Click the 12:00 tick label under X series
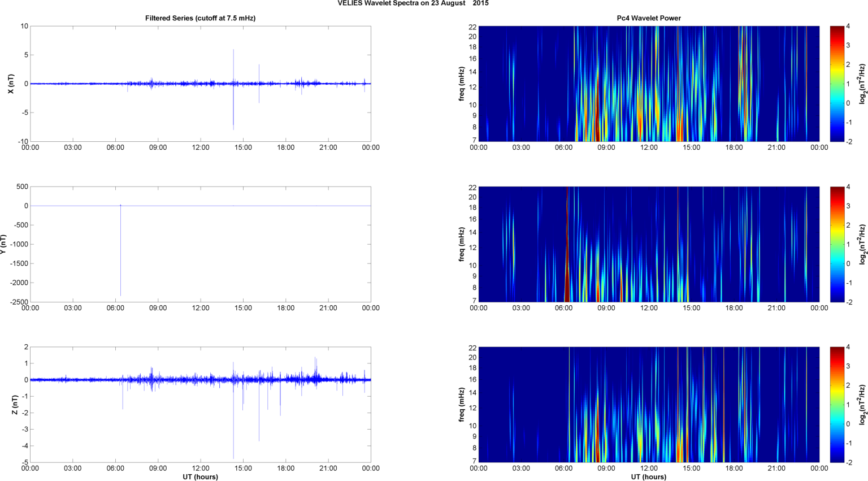 pyautogui.click(x=200, y=148)
